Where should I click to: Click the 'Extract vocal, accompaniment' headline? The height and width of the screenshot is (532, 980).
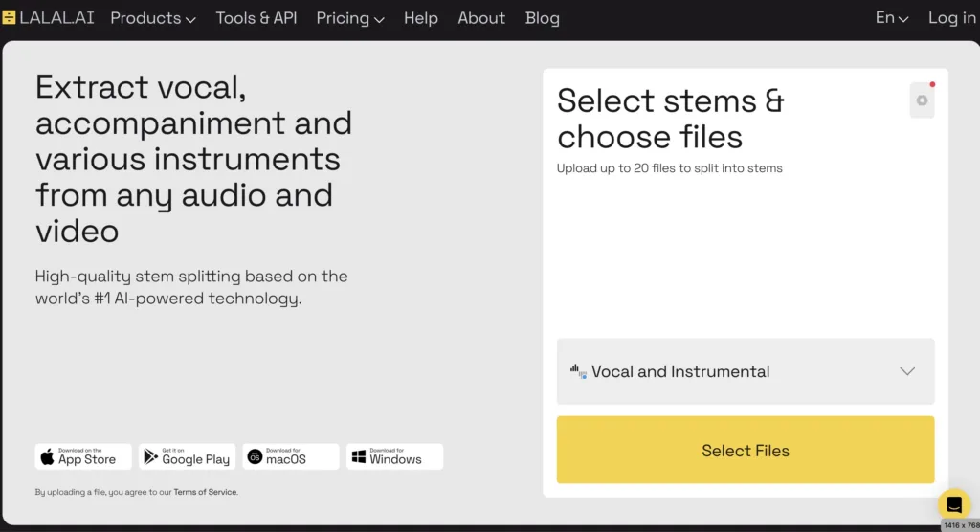[193, 159]
